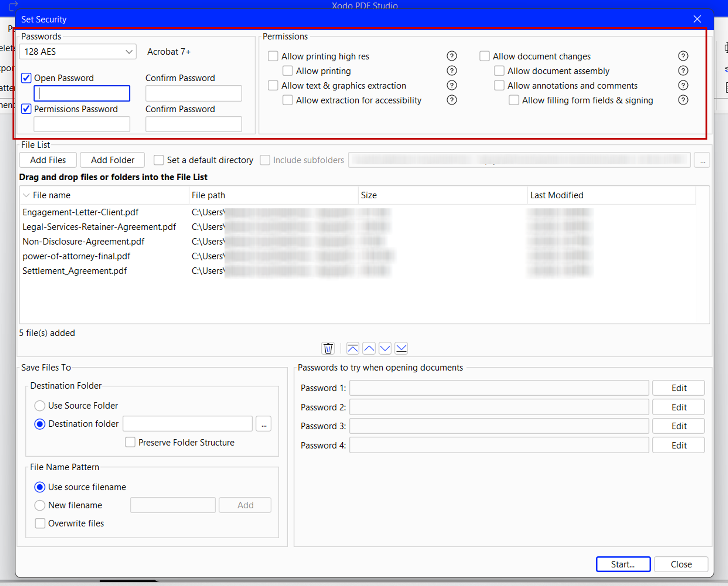Click Edit next to Password 3
This screenshot has width=728, height=586.
pyautogui.click(x=678, y=426)
